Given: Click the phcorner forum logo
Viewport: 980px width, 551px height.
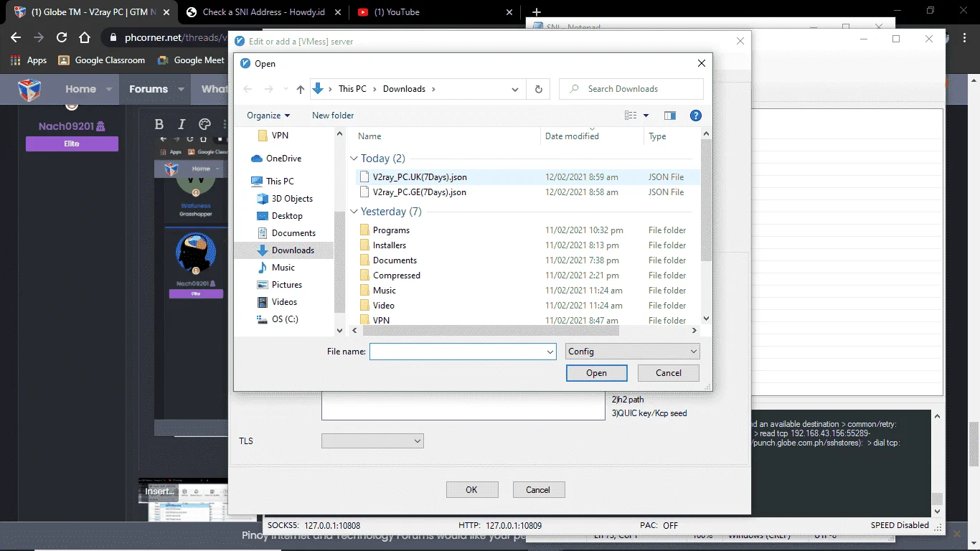Looking at the screenshot, I should point(29,90).
